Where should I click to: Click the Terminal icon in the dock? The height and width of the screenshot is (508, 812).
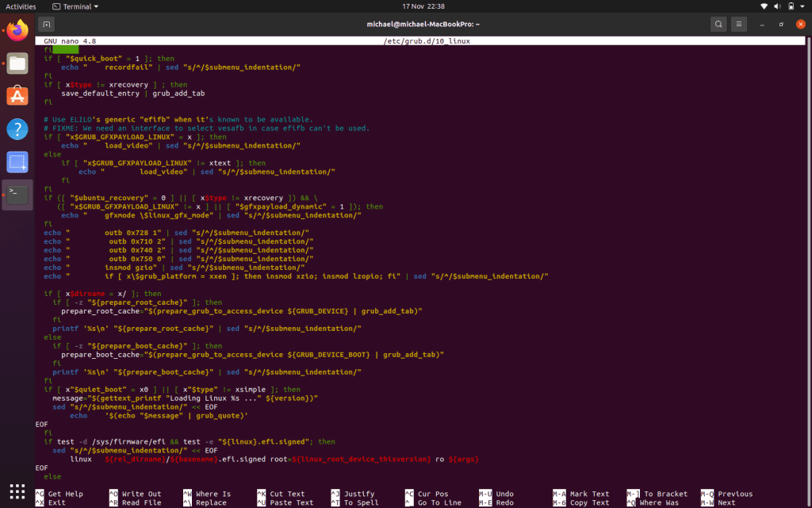[17, 194]
